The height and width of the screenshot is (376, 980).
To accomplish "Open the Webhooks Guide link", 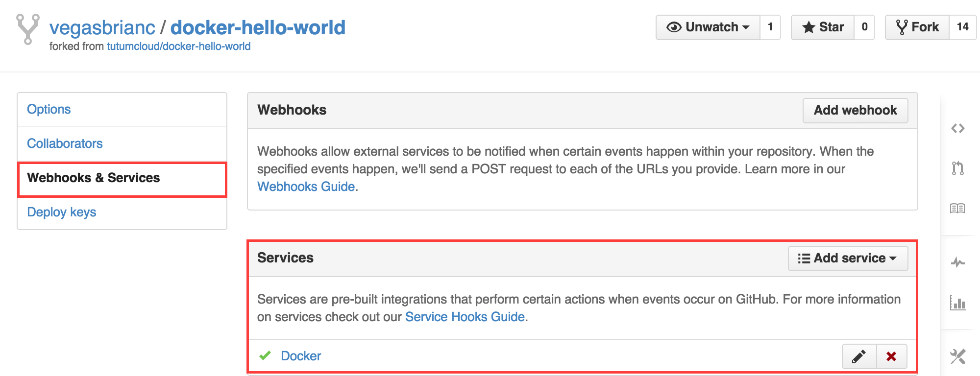I will [x=306, y=187].
